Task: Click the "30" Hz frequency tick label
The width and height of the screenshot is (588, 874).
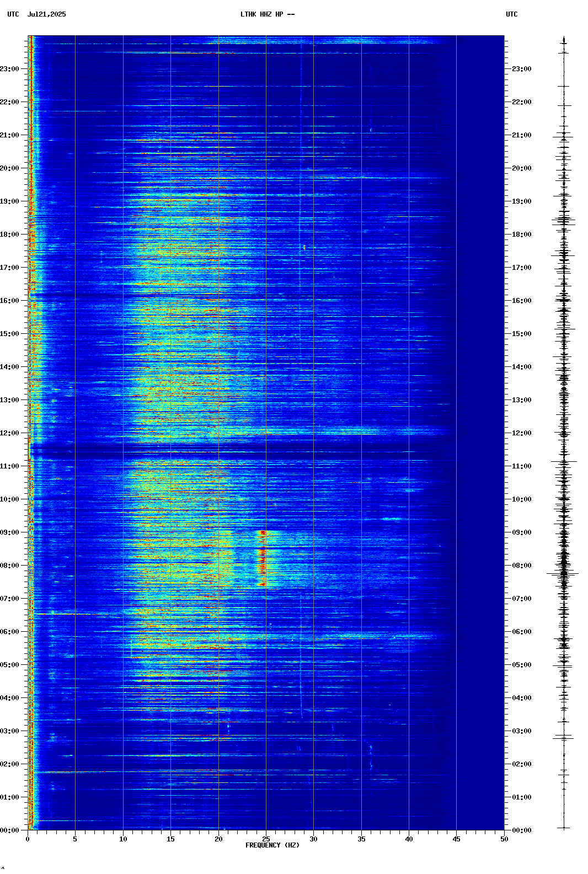Action: [x=313, y=839]
